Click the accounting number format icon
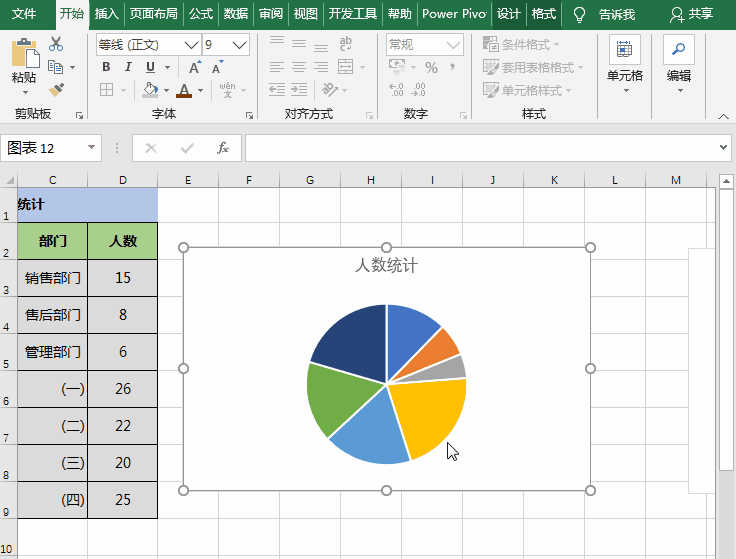Screen dimensions: 736x559 click(x=397, y=67)
